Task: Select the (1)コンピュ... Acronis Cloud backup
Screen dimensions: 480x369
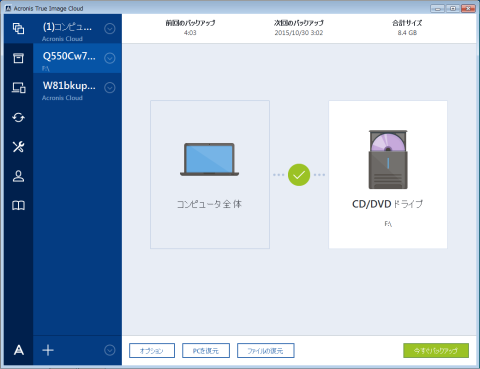Action: coord(77,29)
